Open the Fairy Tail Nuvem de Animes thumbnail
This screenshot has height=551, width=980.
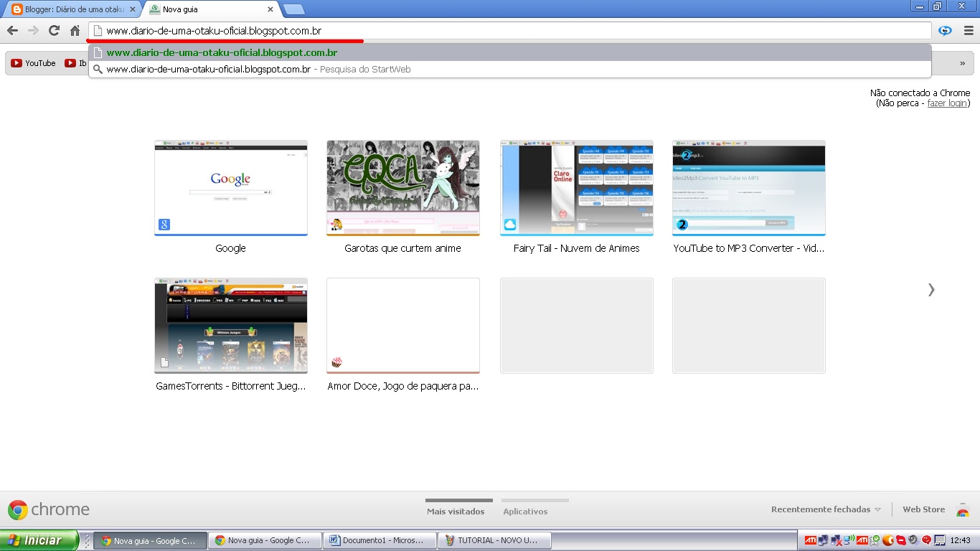(577, 188)
